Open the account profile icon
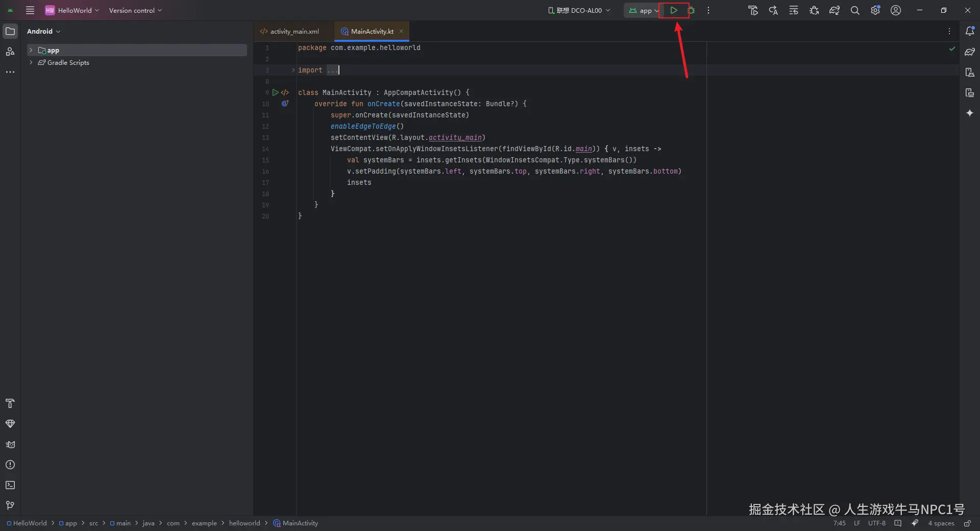980x531 pixels. pyautogui.click(x=896, y=10)
